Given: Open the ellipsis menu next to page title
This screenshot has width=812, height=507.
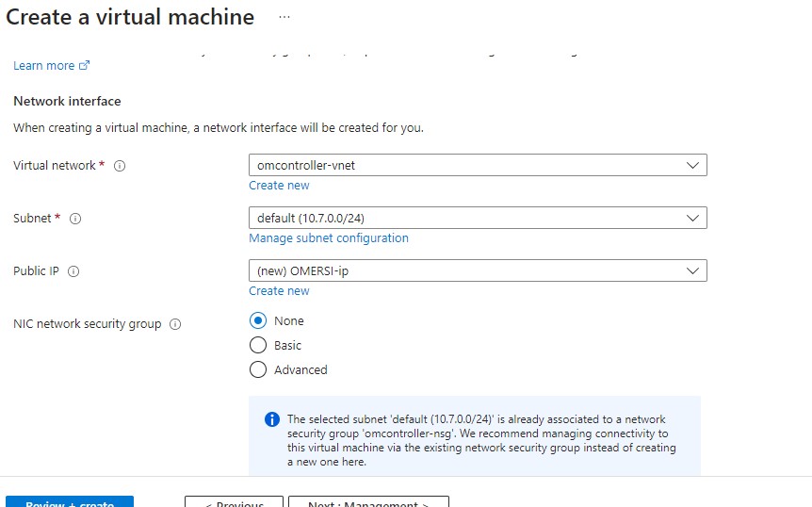Looking at the screenshot, I should (284, 18).
